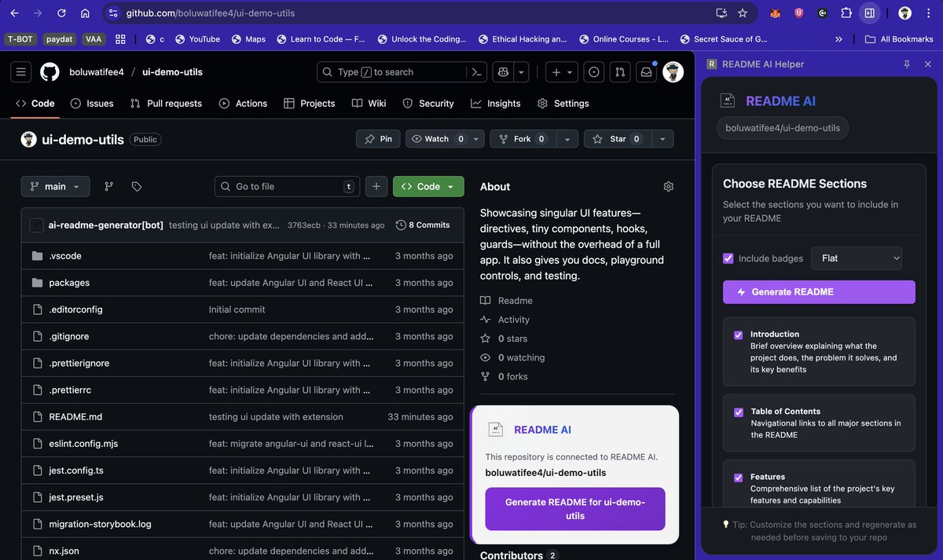Open the repository Settings tab
This screenshot has width=943, height=560.
[x=563, y=103]
